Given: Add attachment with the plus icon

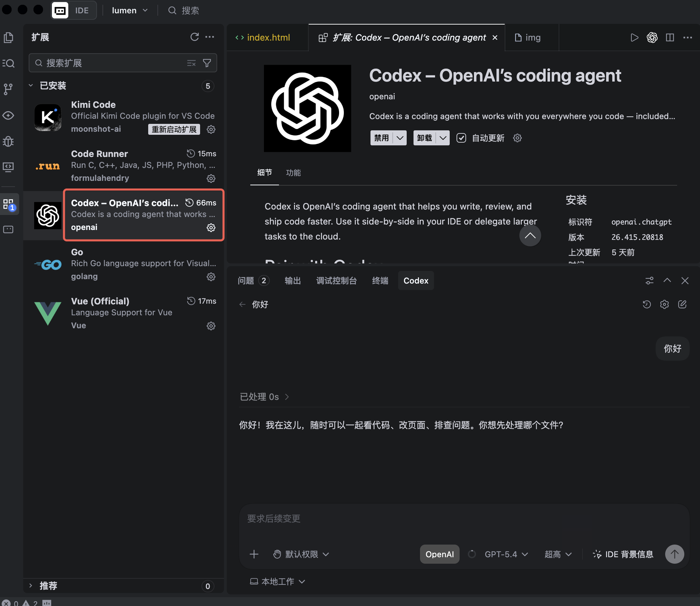Looking at the screenshot, I should point(254,554).
